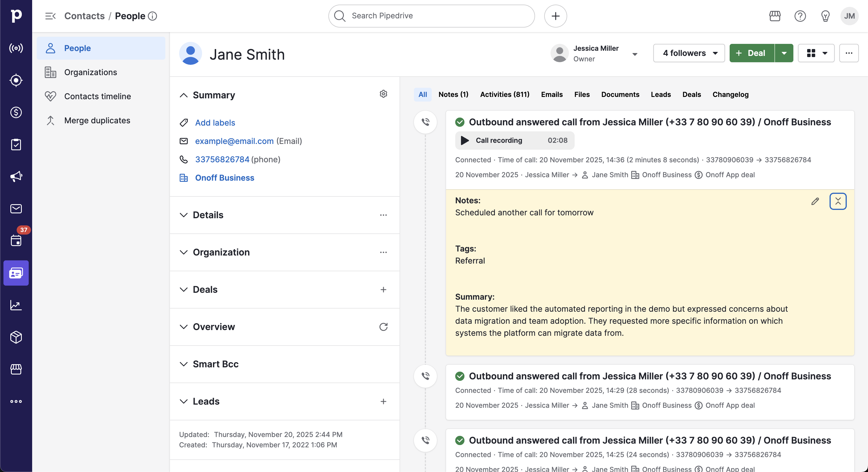The image size is (868, 472).
Task: Click the People info icon
Action: tap(152, 16)
